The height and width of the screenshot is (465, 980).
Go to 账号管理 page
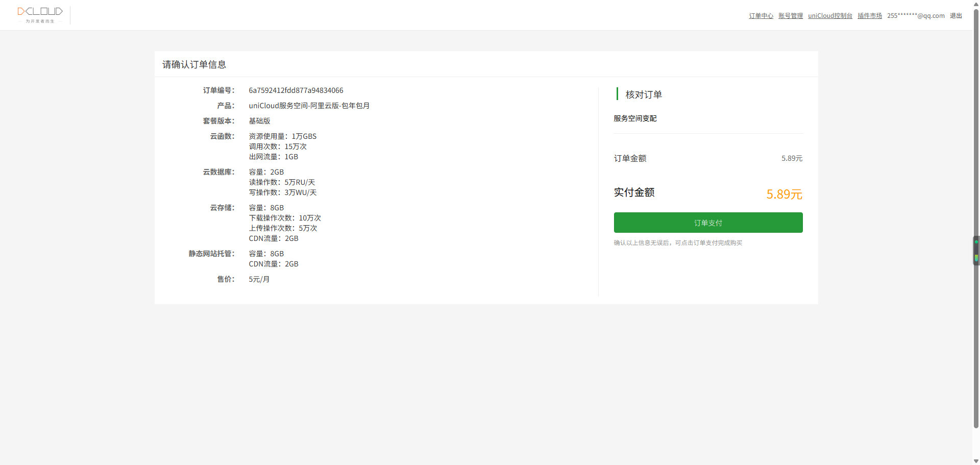point(791,16)
